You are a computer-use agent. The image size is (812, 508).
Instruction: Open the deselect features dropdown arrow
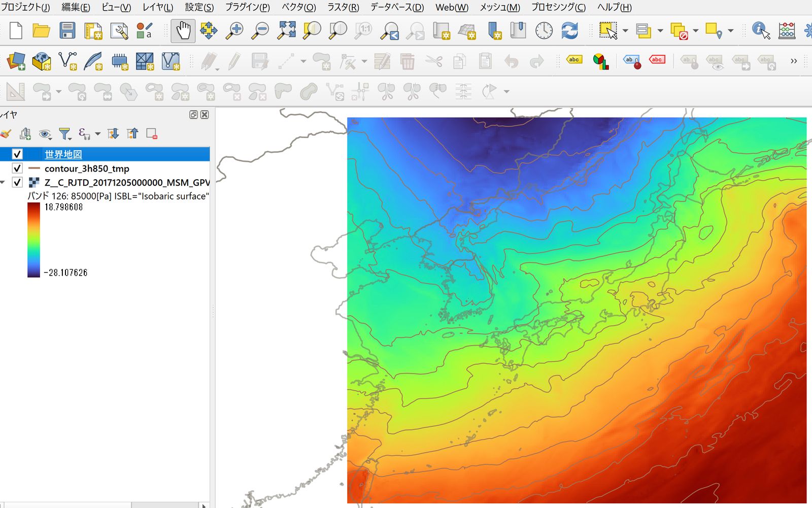click(696, 30)
